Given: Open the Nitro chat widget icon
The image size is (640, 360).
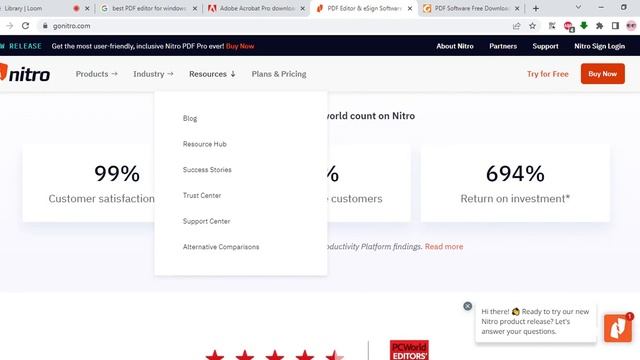Looking at the screenshot, I should 618,328.
